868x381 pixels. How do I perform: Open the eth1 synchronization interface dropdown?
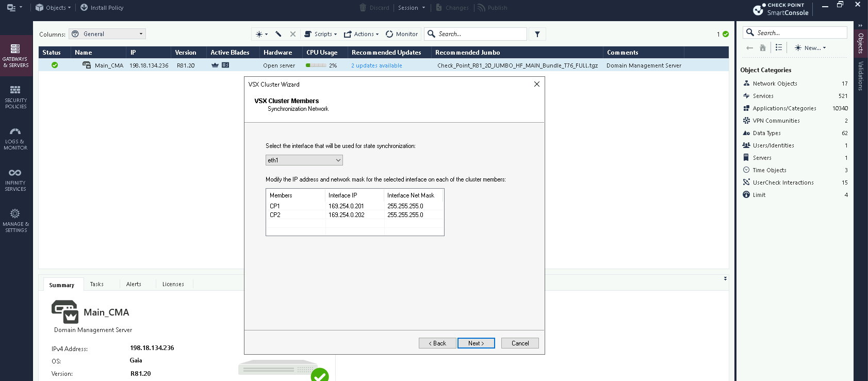(304, 160)
